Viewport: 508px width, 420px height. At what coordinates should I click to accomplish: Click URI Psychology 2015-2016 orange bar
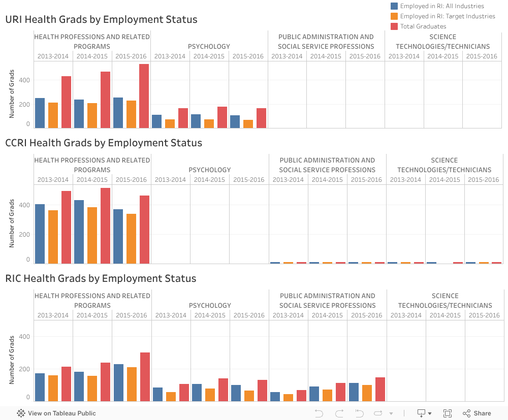248,124
